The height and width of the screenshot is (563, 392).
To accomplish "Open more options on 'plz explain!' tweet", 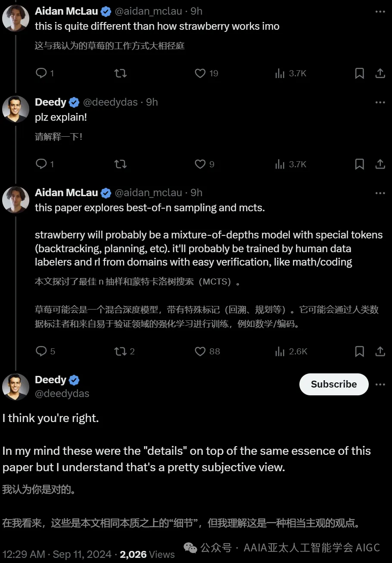I will 380,102.
